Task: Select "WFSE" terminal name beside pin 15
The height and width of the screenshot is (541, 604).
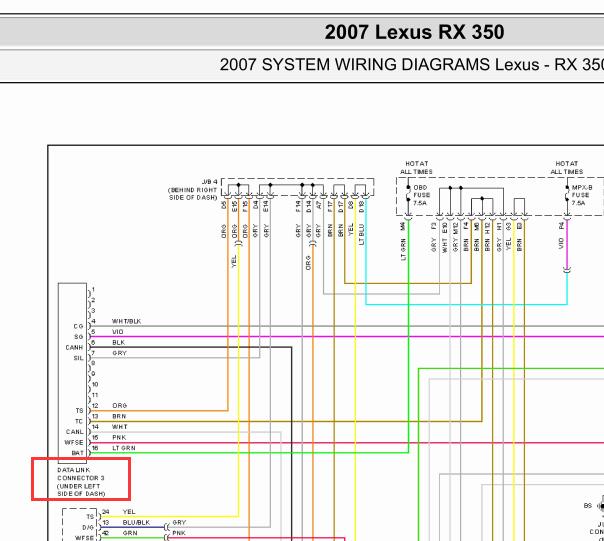Action: click(74, 443)
